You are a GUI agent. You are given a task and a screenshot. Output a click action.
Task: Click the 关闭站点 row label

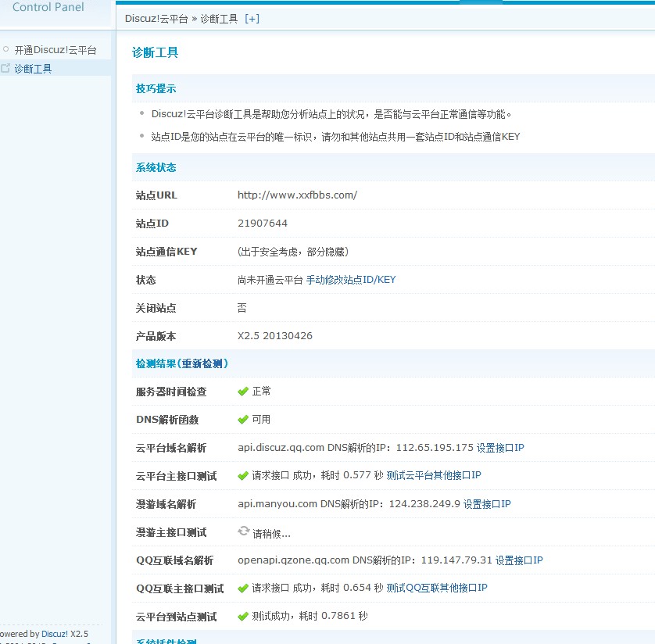click(156, 308)
